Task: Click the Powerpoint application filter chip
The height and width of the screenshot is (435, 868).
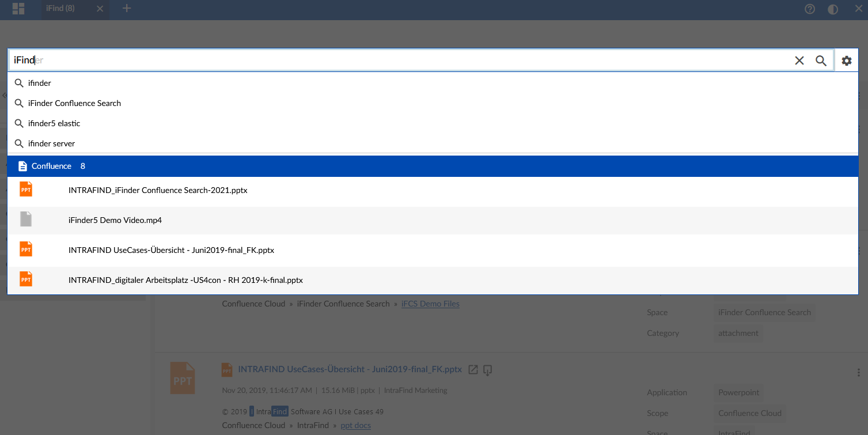Action: coord(738,392)
